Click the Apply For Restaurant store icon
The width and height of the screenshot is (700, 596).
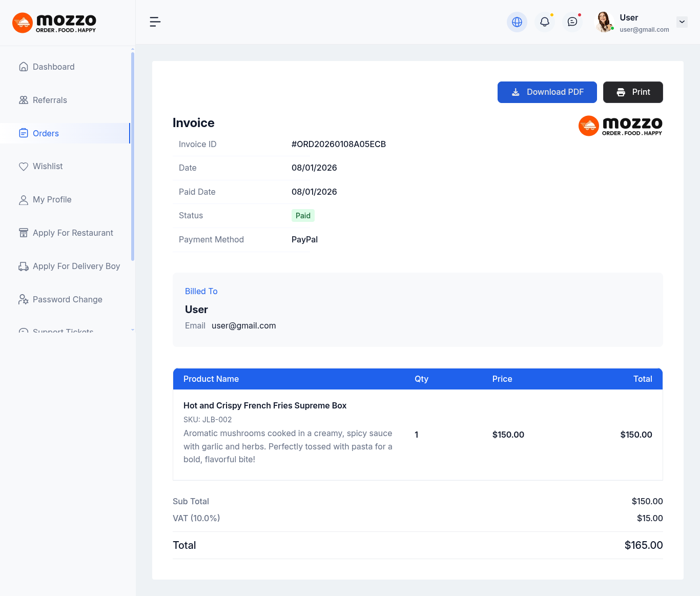pyautogui.click(x=24, y=233)
